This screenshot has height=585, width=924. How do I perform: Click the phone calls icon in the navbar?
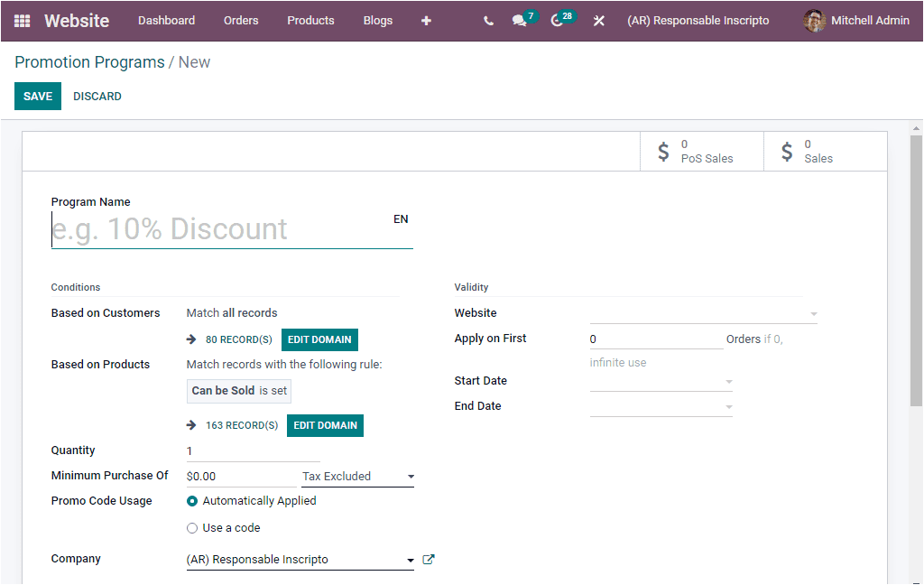[x=488, y=20]
